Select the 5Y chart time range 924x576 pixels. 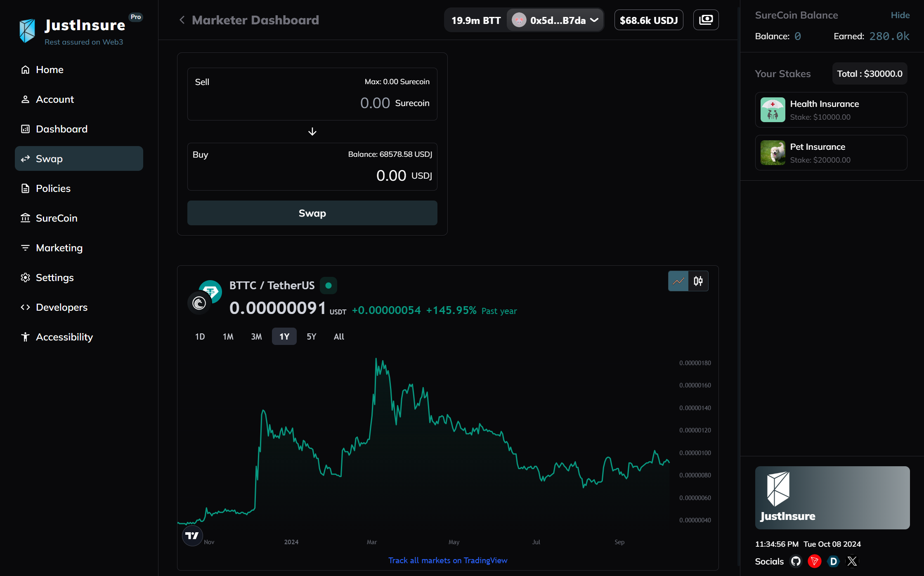coord(311,337)
